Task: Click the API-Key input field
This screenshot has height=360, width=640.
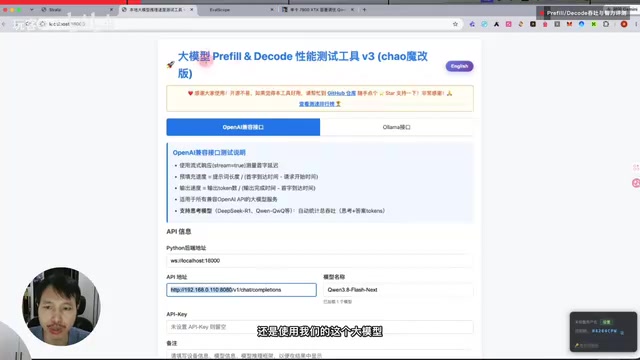Action: 320,327
